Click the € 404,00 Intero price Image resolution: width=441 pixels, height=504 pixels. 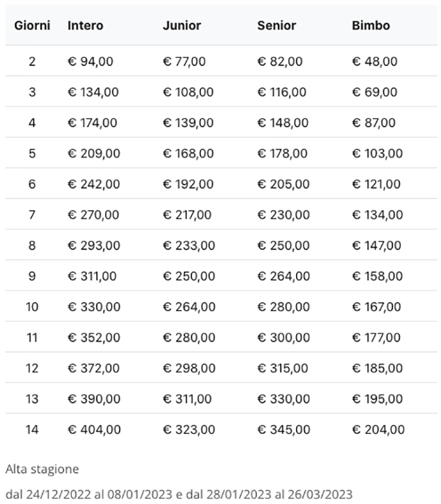pyautogui.click(x=94, y=430)
